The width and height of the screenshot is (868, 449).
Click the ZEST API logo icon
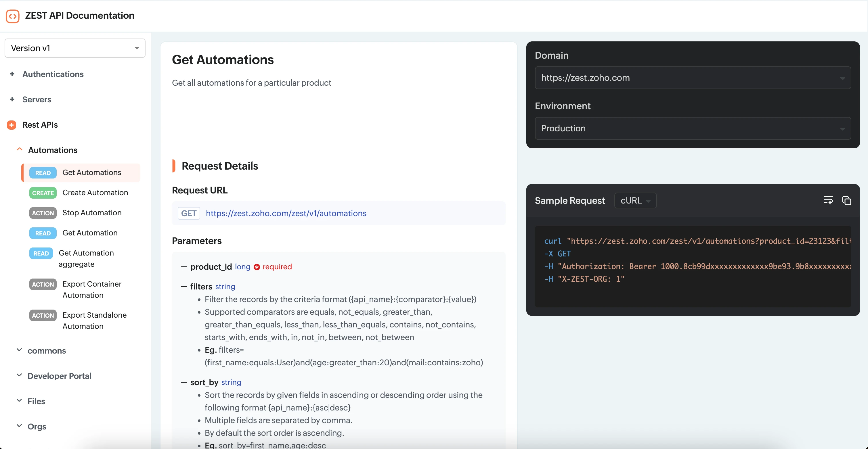click(12, 16)
